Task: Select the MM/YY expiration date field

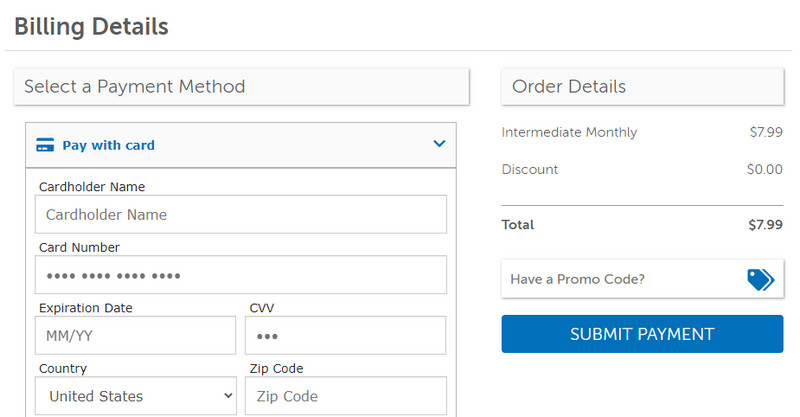Action: pos(135,336)
